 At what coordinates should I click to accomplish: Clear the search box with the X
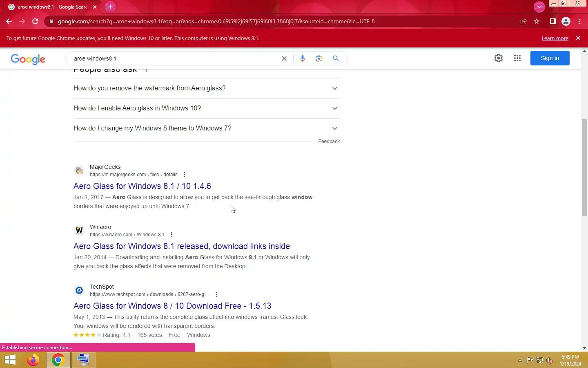[x=284, y=58]
